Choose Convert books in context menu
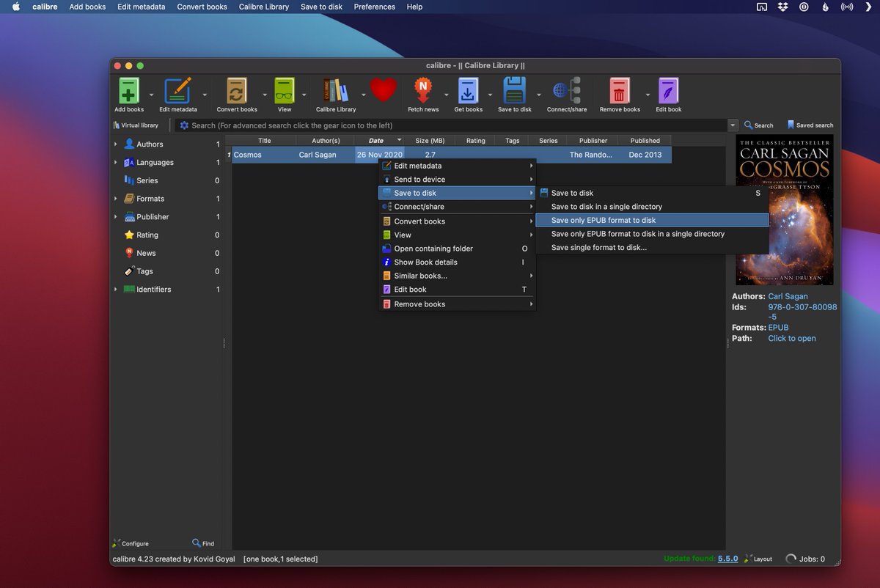Viewport: 880px width, 588px height. click(457, 221)
